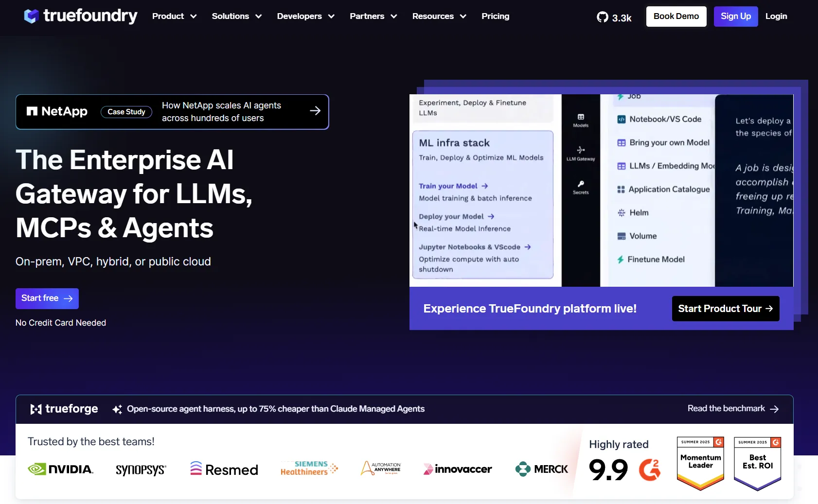Click 'Trusted by the best teams!' text

pos(91,441)
